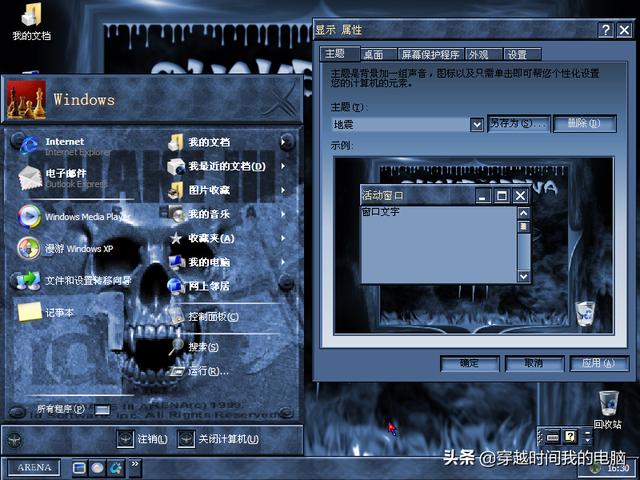Click 取消 cancel button

tap(535, 363)
